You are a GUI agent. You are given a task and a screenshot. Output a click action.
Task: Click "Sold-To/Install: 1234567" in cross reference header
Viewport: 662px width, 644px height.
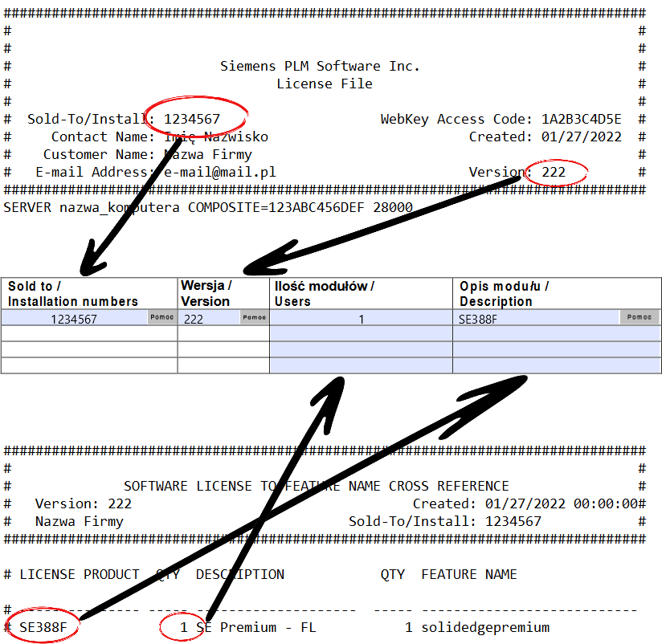tap(444, 522)
